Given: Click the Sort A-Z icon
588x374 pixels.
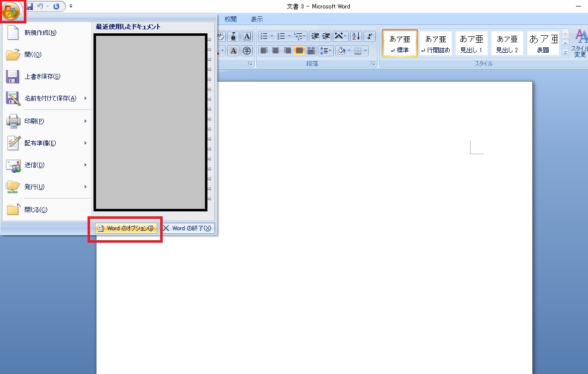Looking at the screenshot, I should [356, 36].
